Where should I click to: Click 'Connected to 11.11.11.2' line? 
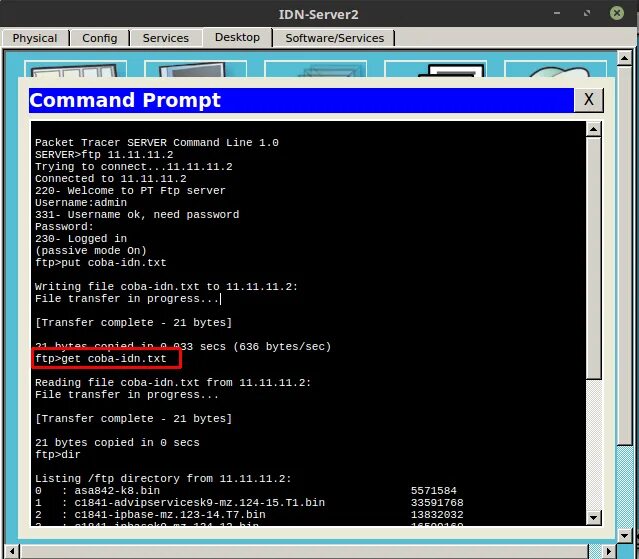pos(110,179)
